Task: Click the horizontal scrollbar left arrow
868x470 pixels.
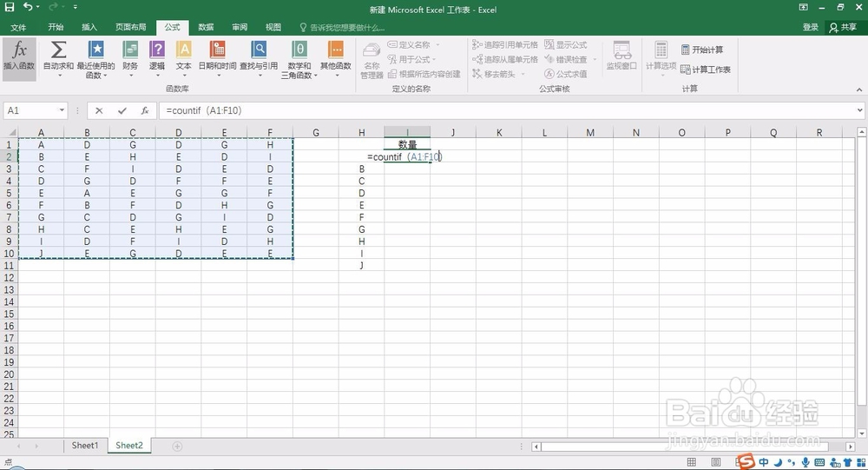Action: [536, 447]
